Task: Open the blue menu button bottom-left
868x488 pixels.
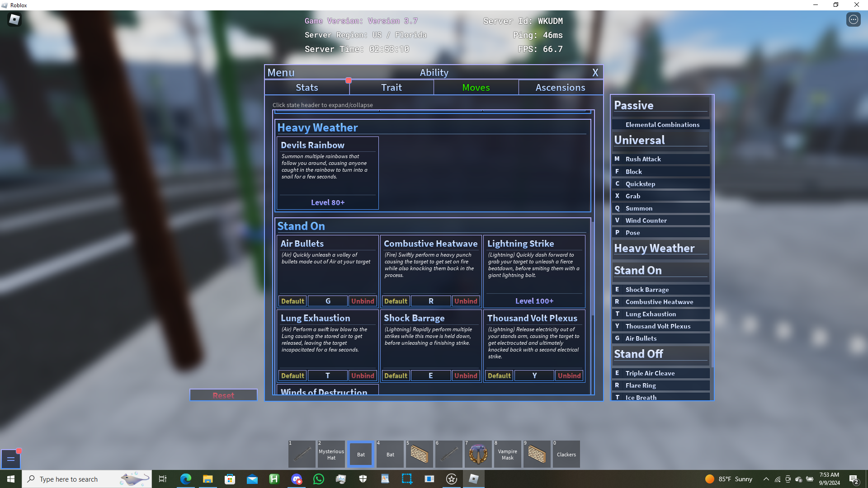Action: click(x=11, y=459)
